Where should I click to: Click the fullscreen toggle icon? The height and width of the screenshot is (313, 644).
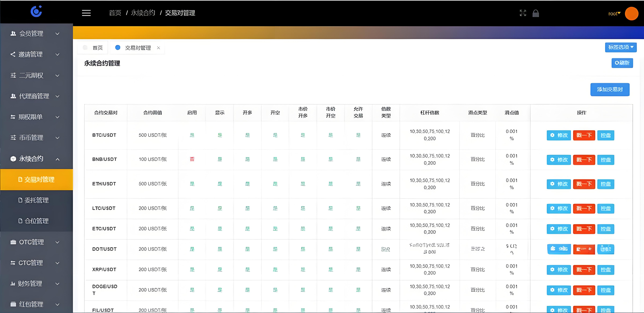[523, 13]
